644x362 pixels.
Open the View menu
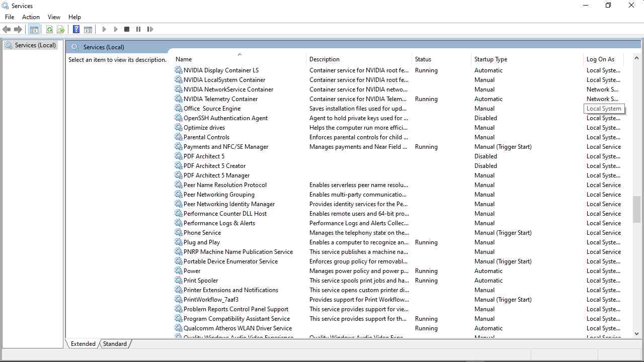point(54,17)
